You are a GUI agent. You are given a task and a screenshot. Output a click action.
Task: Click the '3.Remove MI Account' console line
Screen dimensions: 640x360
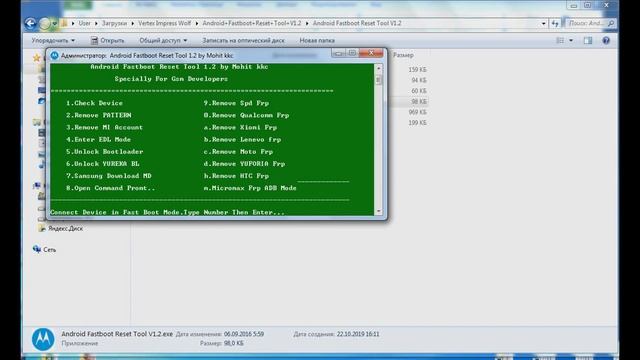pyautogui.click(x=104, y=127)
